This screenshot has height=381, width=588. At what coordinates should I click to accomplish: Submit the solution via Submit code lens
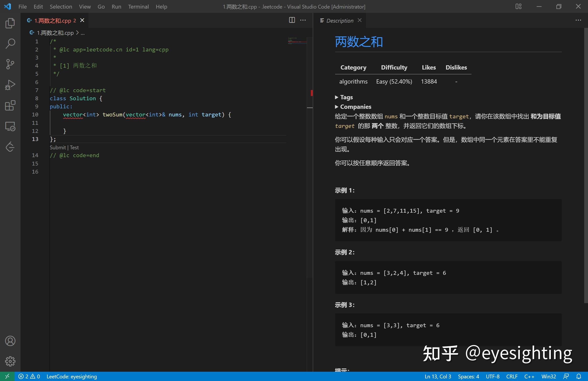58,147
